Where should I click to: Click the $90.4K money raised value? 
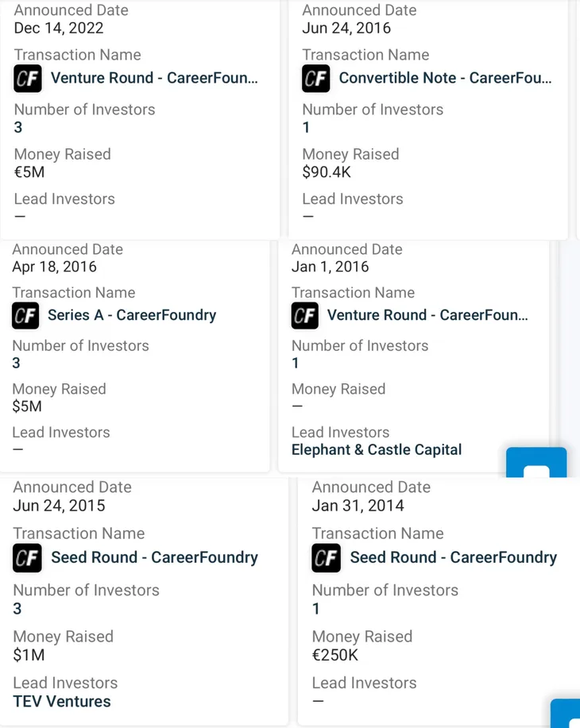pyautogui.click(x=326, y=171)
